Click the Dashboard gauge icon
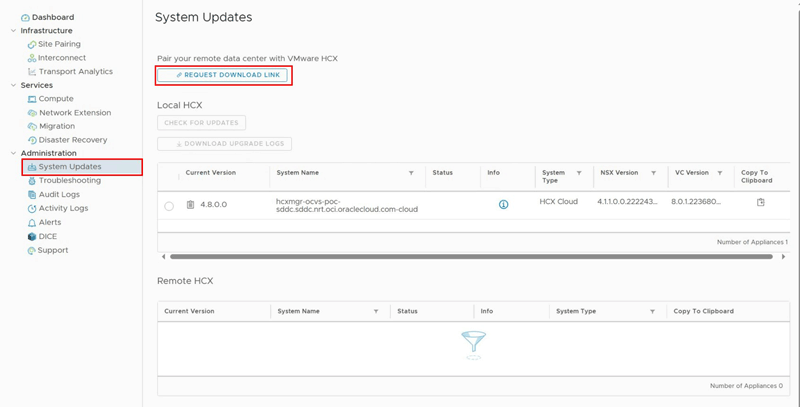Screen dimensions: 800x407 click(25, 18)
